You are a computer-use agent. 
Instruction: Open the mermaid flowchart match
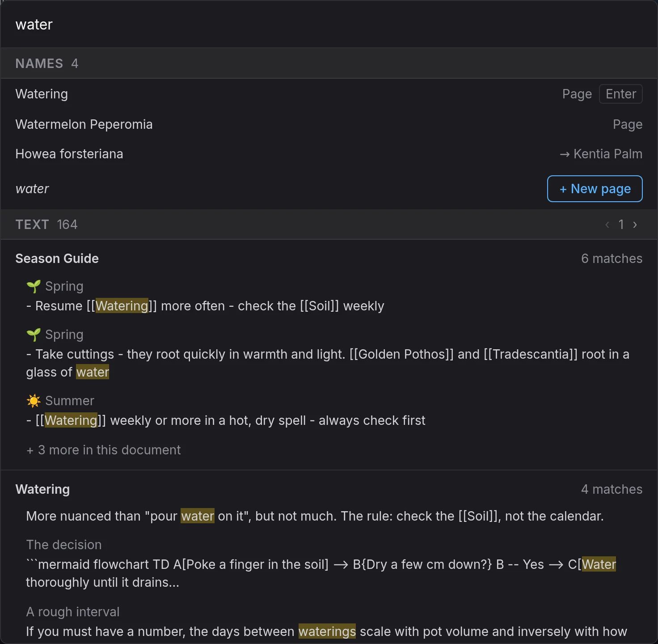coord(329,563)
